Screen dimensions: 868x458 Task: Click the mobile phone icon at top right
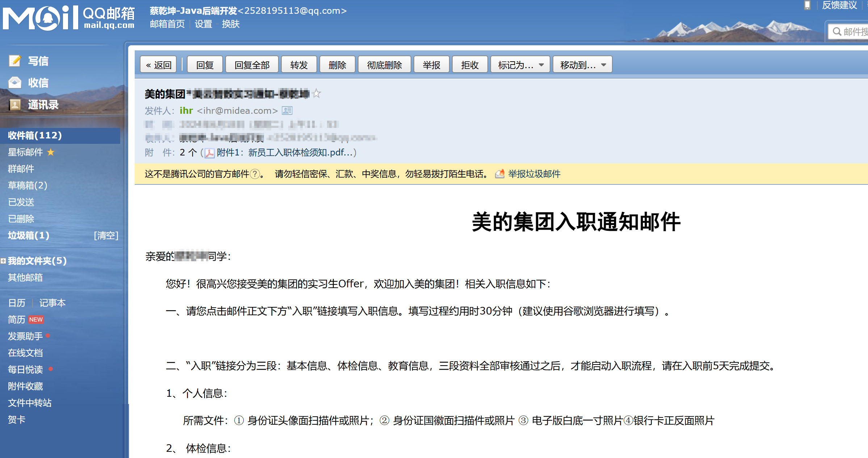807,5
